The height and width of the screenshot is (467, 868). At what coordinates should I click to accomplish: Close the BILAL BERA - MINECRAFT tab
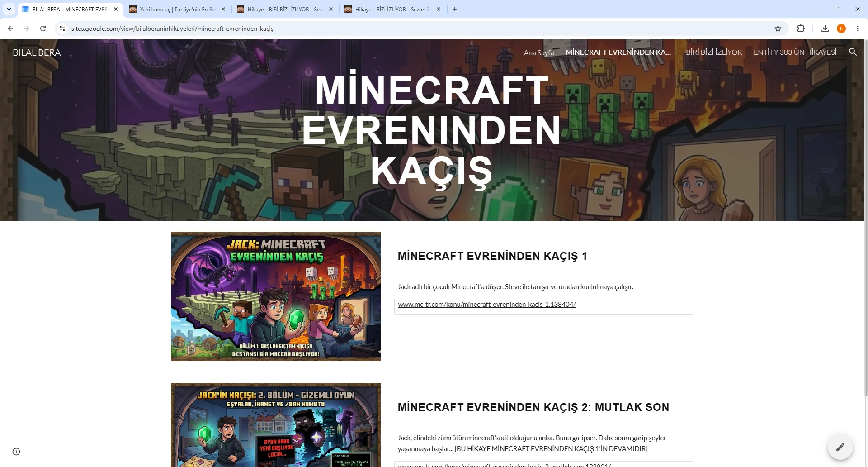116,9
